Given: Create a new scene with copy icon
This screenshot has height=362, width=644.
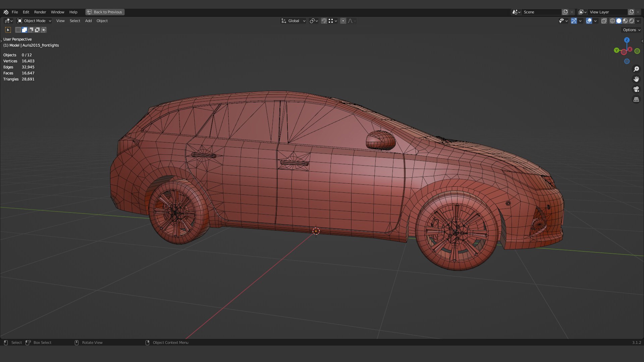Looking at the screenshot, I should click(x=565, y=12).
